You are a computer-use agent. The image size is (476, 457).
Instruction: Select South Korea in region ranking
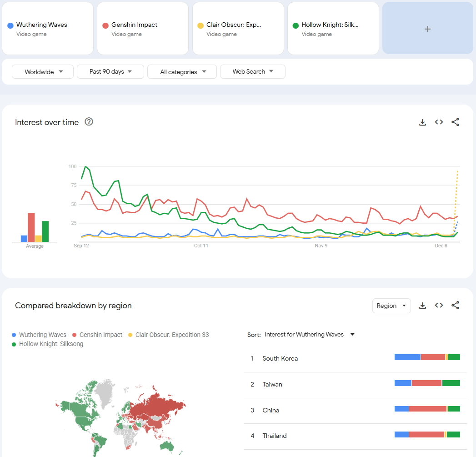[x=280, y=358]
